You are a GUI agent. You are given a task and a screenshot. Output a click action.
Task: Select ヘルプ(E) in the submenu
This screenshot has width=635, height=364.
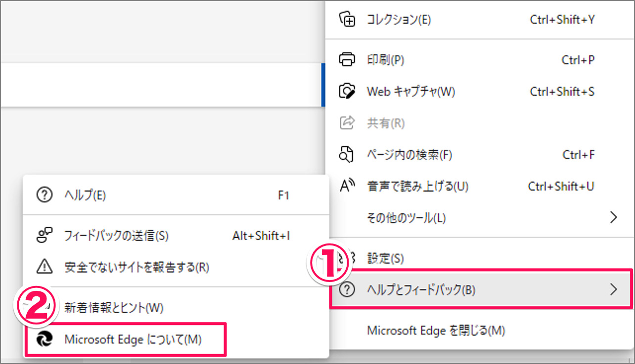[x=176, y=195]
